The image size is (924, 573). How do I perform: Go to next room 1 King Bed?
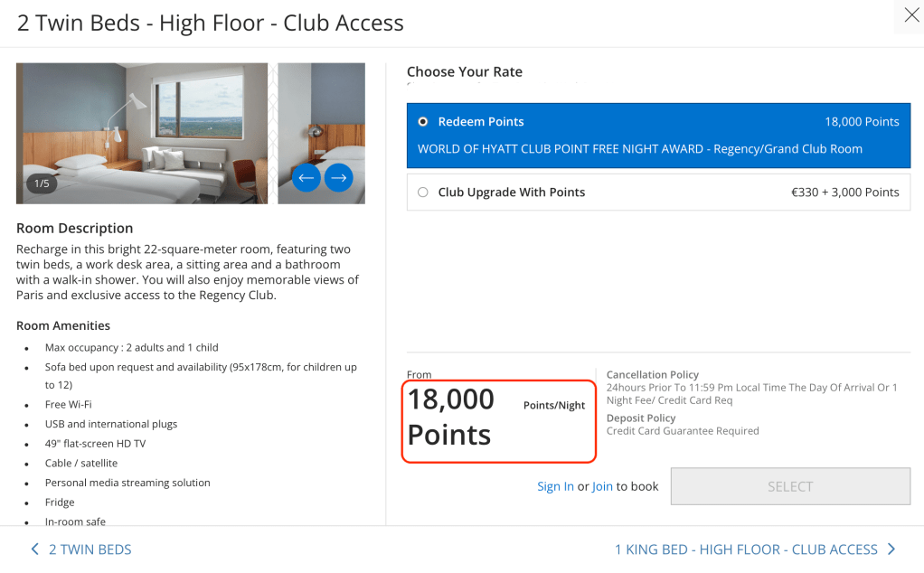746,550
